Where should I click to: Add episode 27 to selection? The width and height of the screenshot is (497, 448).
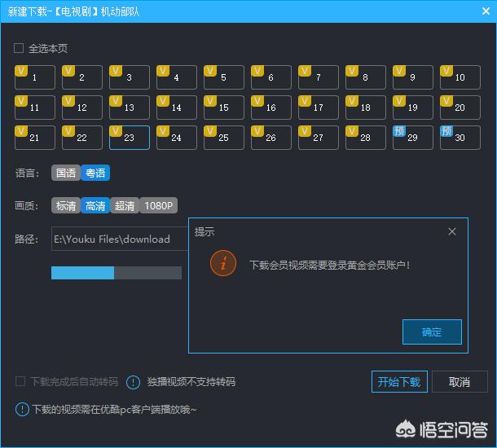(319, 138)
